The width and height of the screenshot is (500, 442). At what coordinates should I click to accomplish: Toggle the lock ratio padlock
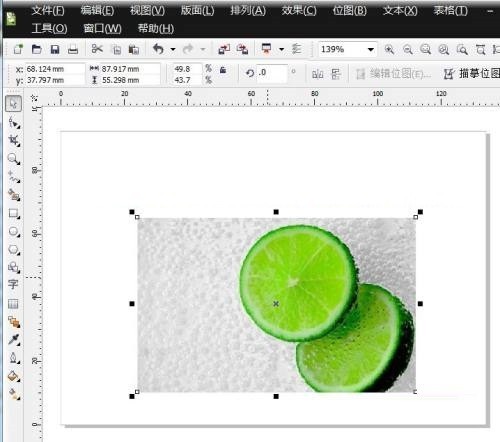click(x=223, y=70)
